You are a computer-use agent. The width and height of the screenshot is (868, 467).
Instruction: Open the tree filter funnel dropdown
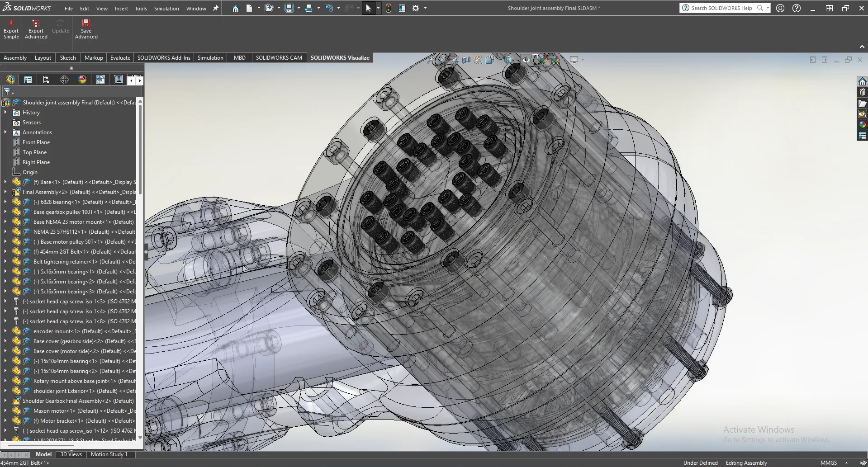point(9,92)
